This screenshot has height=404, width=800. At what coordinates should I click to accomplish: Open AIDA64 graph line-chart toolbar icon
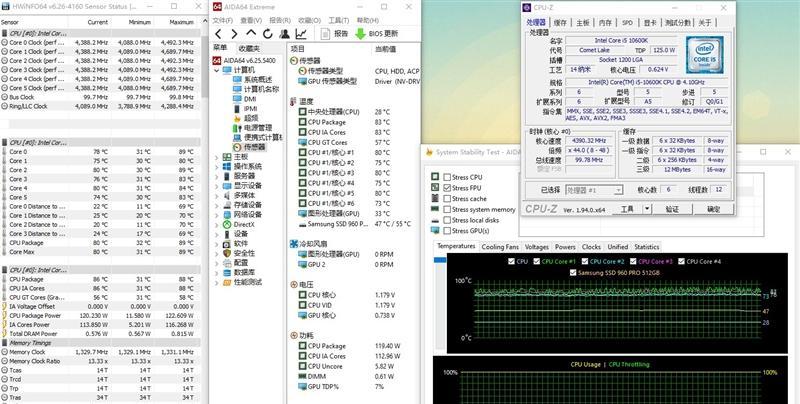(302, 34)
